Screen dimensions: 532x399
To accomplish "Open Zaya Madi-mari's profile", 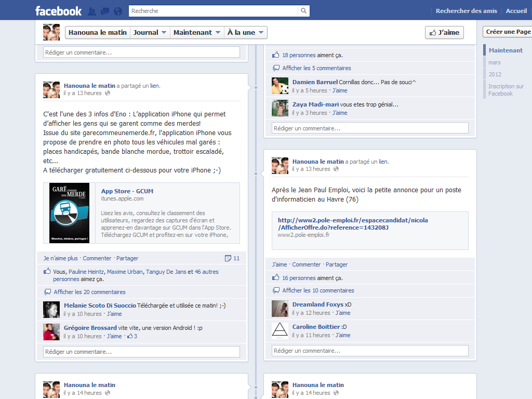I will [x=315, y=104].
